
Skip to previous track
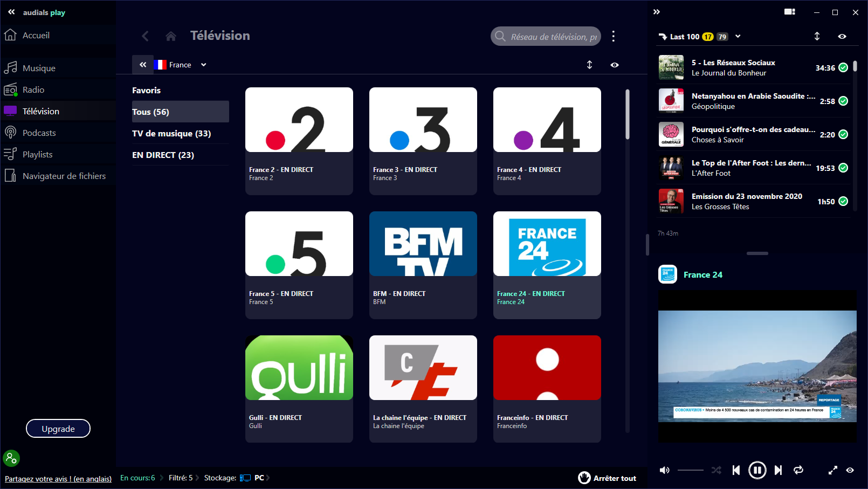736,470
